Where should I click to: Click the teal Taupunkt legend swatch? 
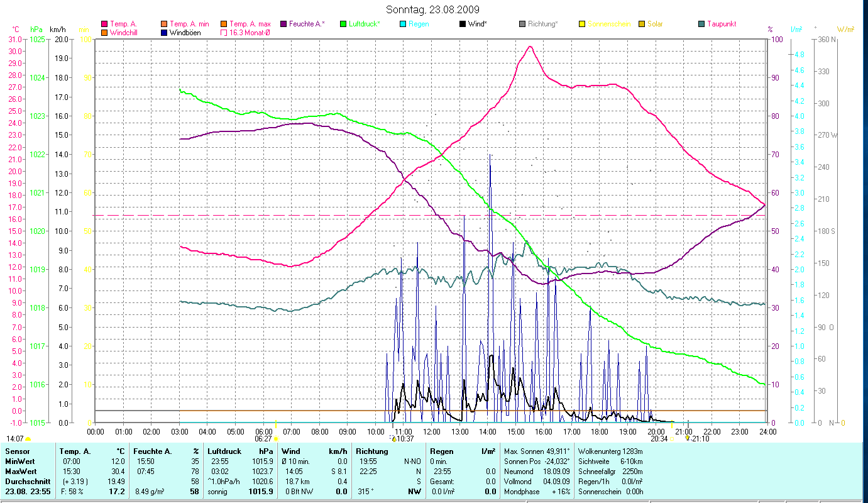[701, 24]
